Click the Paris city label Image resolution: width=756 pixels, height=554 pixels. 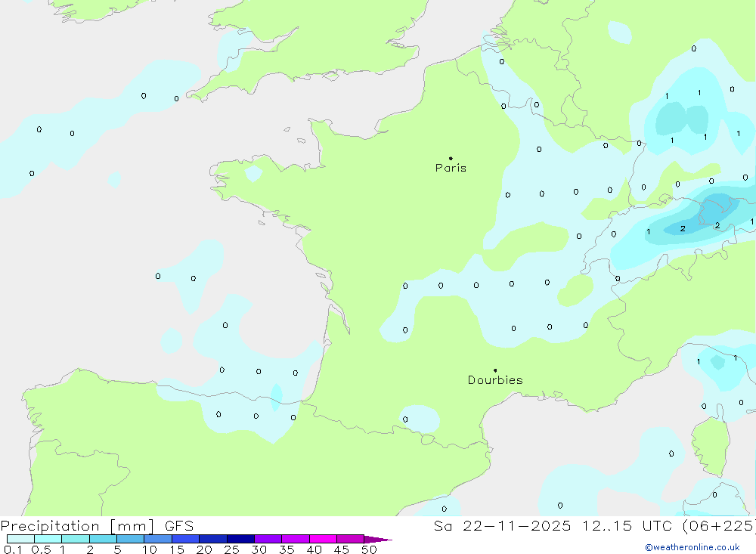[451, 168]
